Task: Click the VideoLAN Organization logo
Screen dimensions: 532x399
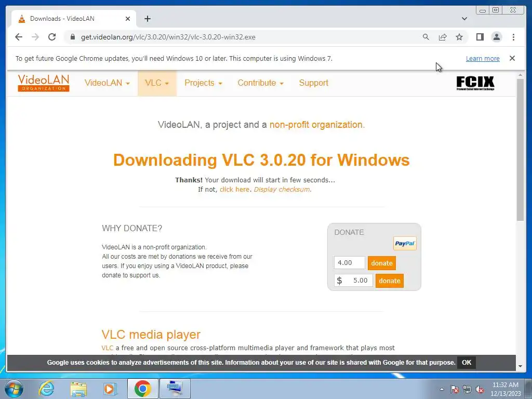Action: pyautogui.click(x=44, y=83)
